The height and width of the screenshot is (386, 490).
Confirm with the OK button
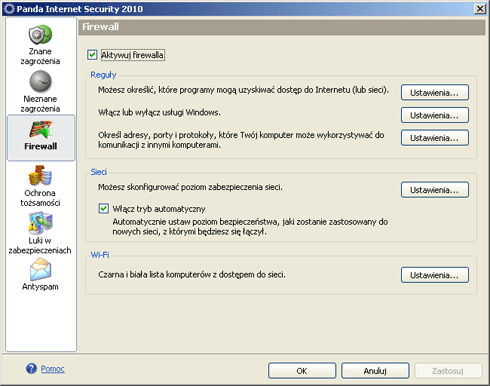(x=302, y=371)
